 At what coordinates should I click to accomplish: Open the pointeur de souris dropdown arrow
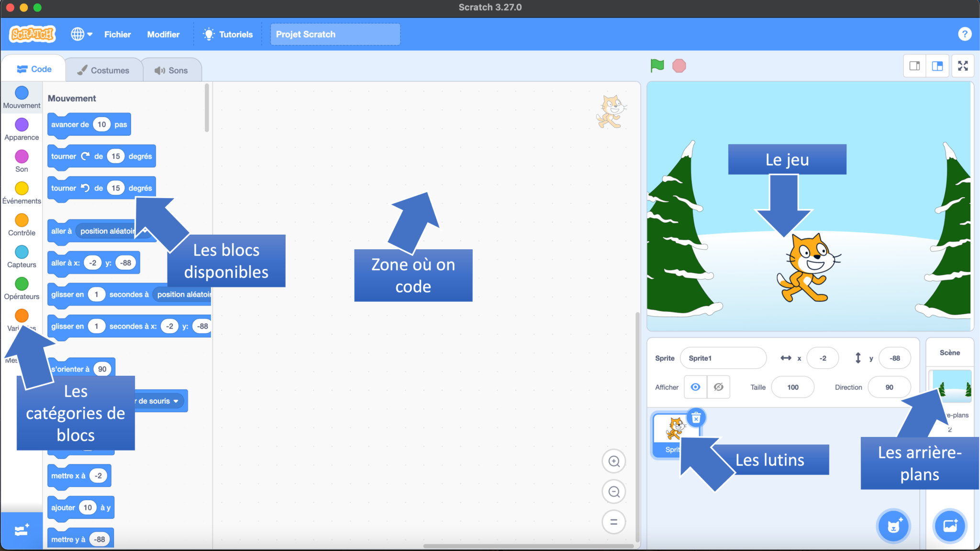pos(176,401)
